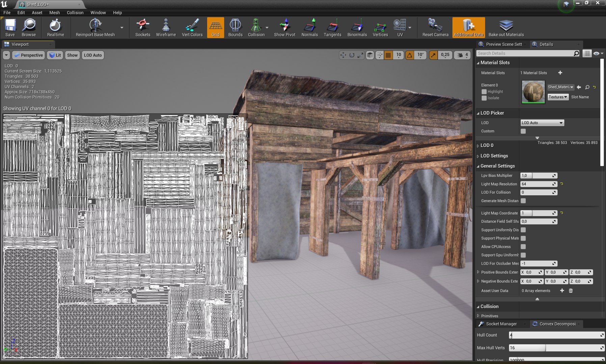The height and width of the screenshot is (364, 606).
Task: Open the Shed_Material slot dropdown
Action: 560,87
